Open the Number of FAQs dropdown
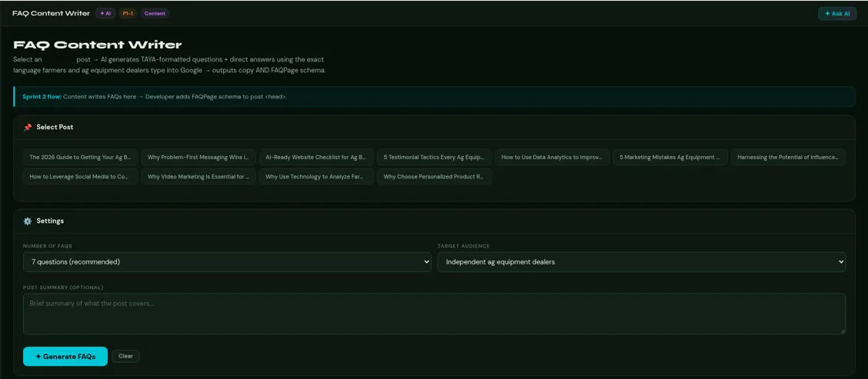 [x=227, y=261]
